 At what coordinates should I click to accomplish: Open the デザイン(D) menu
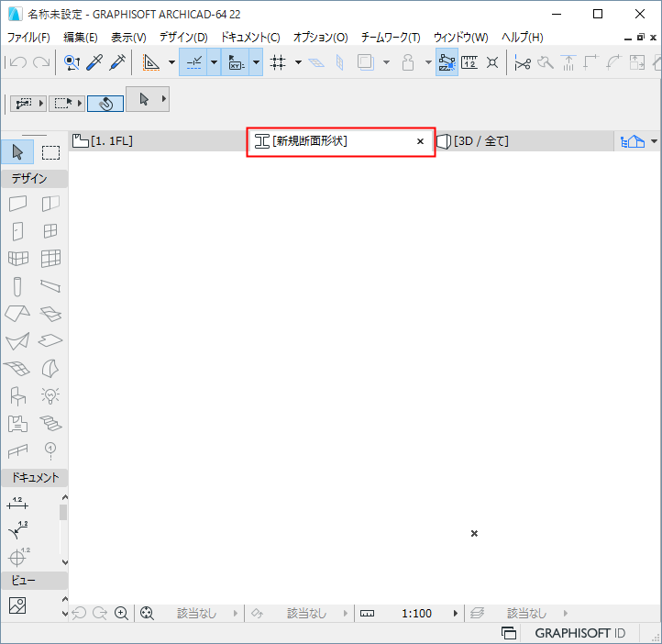tap(183, 38)
